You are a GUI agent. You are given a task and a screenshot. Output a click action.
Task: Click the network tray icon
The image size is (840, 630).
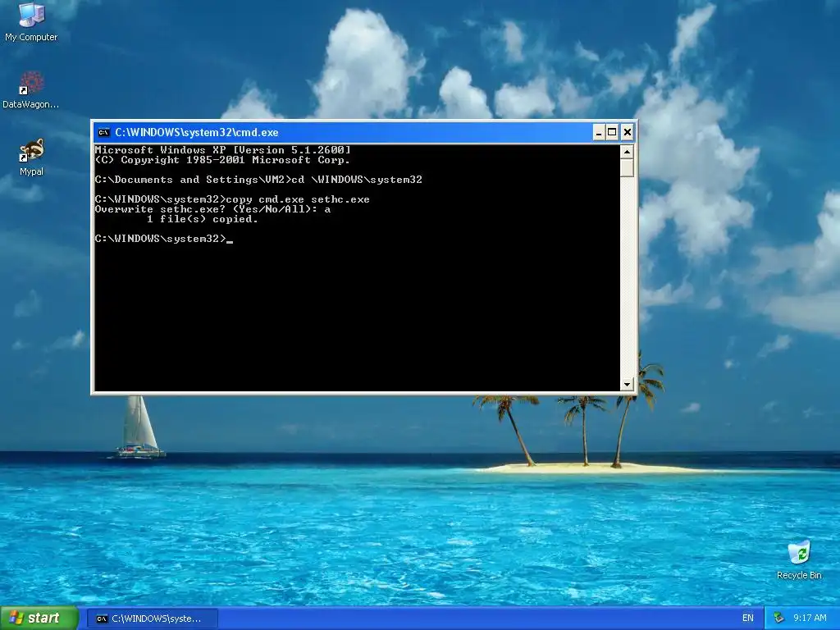[779, 619]
